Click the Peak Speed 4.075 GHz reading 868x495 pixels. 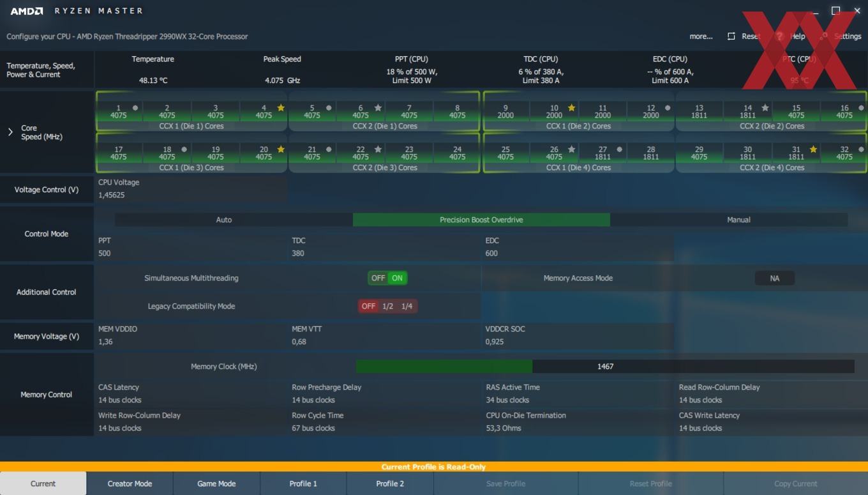[x=282, y=80]
